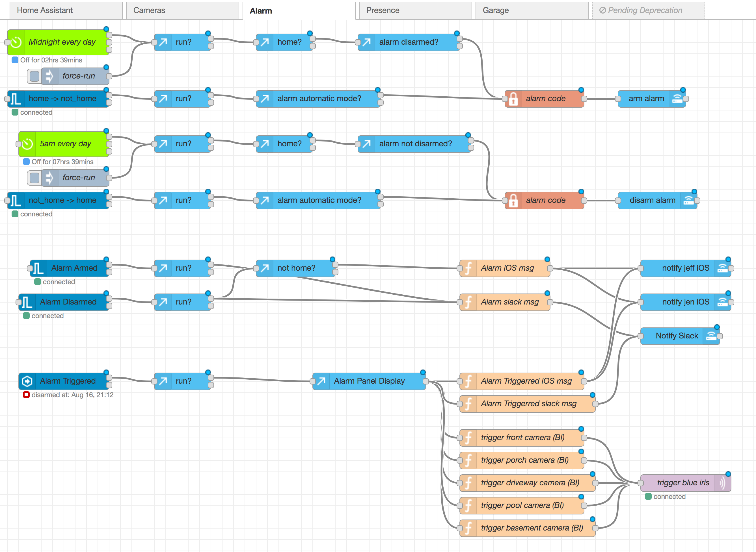Open the Presence flow tab

[x=415, y=10]
